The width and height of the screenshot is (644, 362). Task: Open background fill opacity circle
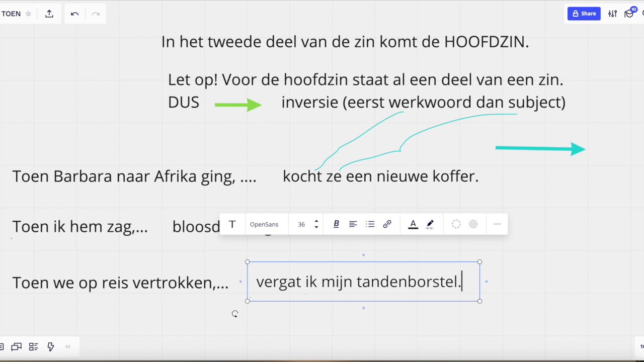(x=473, y=224)
